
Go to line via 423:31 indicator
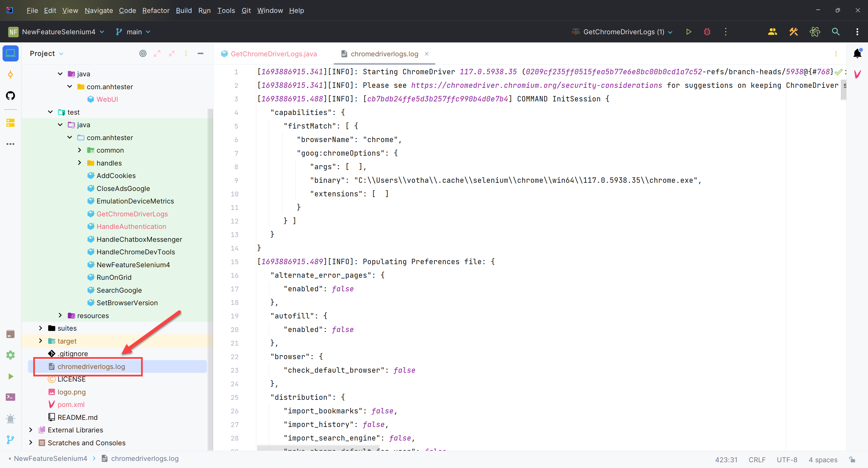point(726,460)
